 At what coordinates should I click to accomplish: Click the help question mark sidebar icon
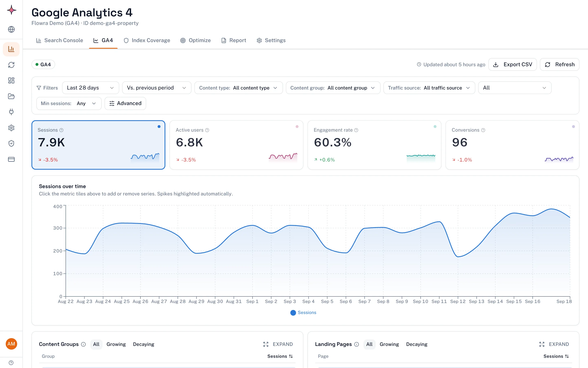tap(11, 363)
